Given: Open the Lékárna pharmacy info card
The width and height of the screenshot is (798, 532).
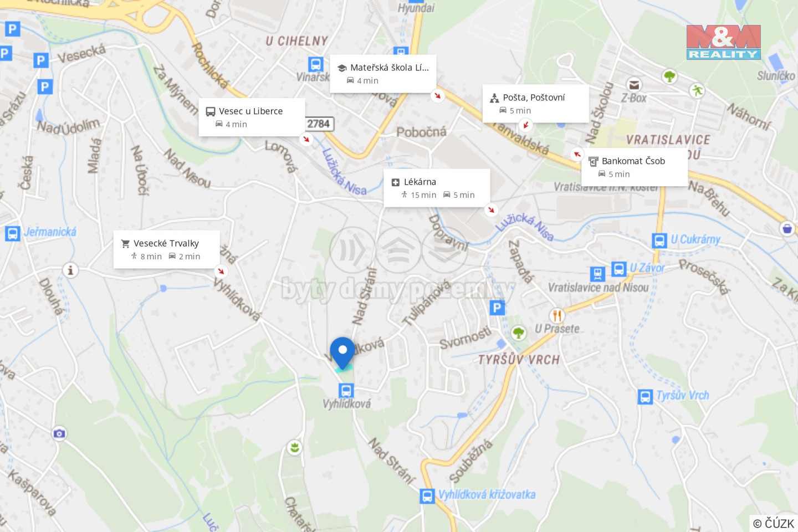Looking at the screenshot, I should click(437, 188).
